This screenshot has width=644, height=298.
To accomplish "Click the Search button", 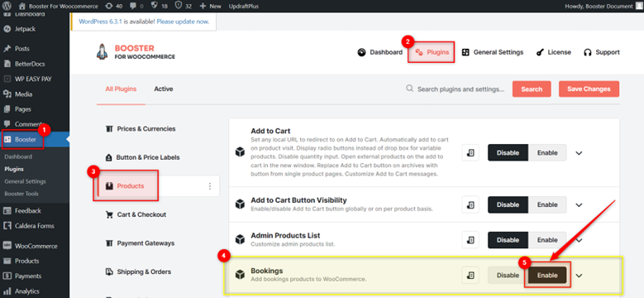I will [532, 89].
